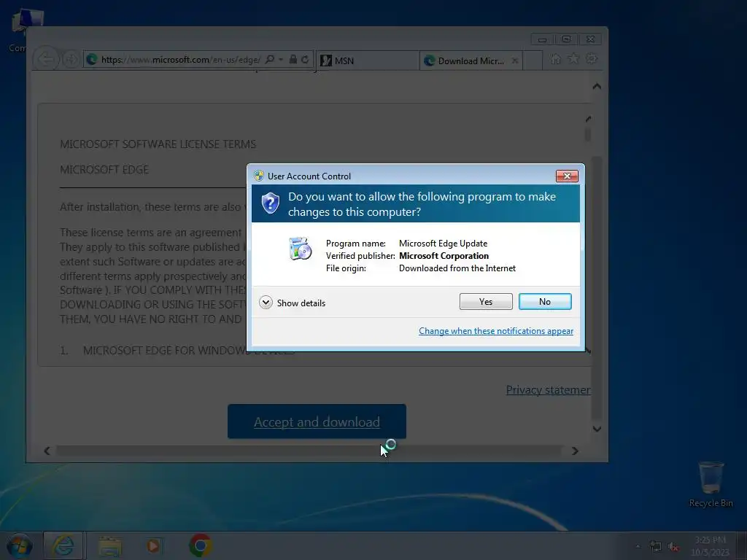Click the refresh icon in address bar
747x560 pixels.
point(306,60)
